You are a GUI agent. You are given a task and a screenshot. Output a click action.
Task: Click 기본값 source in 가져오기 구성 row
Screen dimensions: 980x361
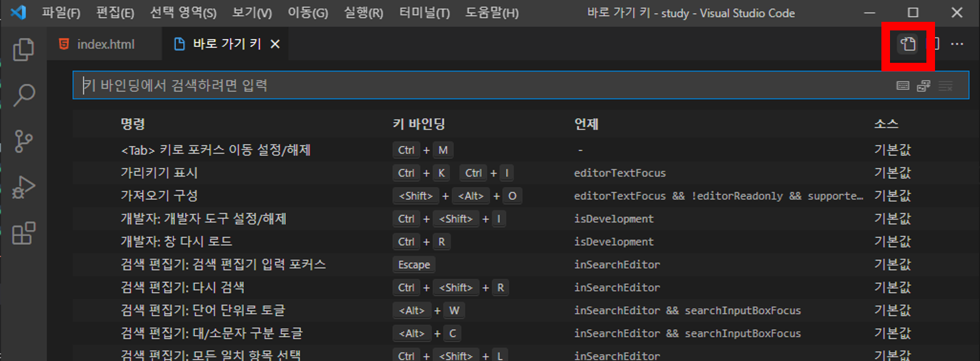[893, 196]
